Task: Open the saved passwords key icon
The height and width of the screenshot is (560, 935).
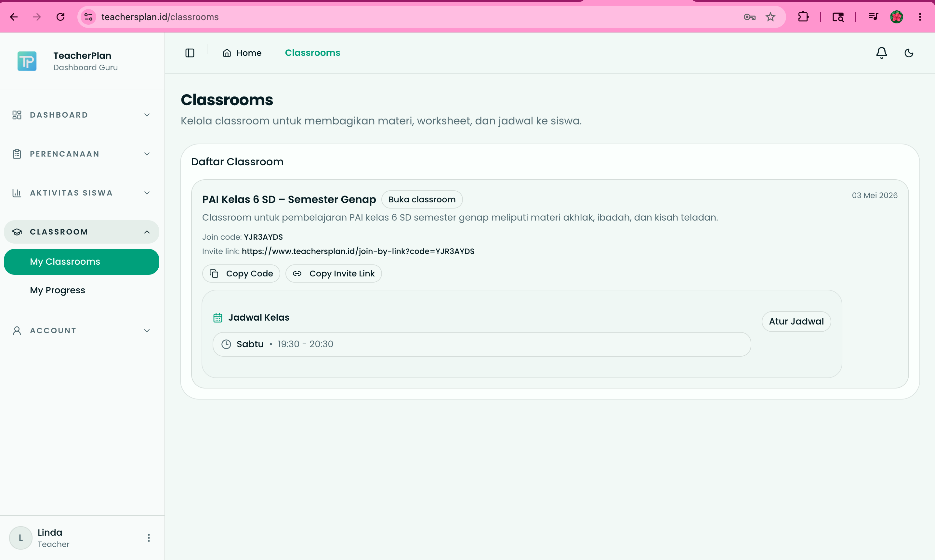Action: click(x=749, y=17)
